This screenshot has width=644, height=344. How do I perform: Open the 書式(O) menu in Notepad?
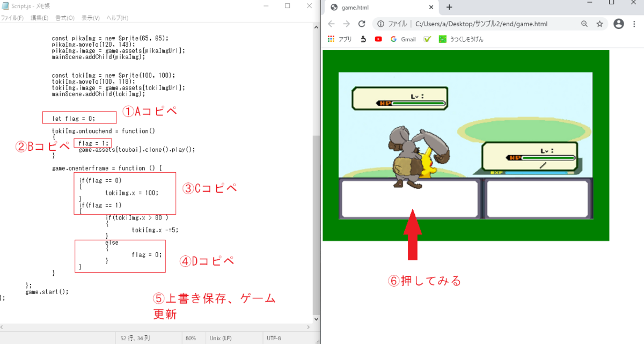click(x=65, y=18)
